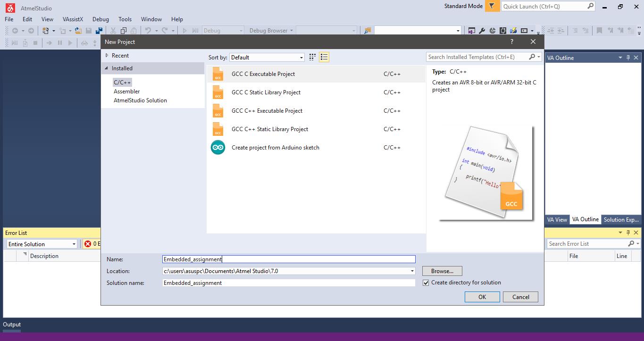Switch to the VA Outline tab
The height and width of the screenshot is (341, 644).
click(x=585, y=219)
